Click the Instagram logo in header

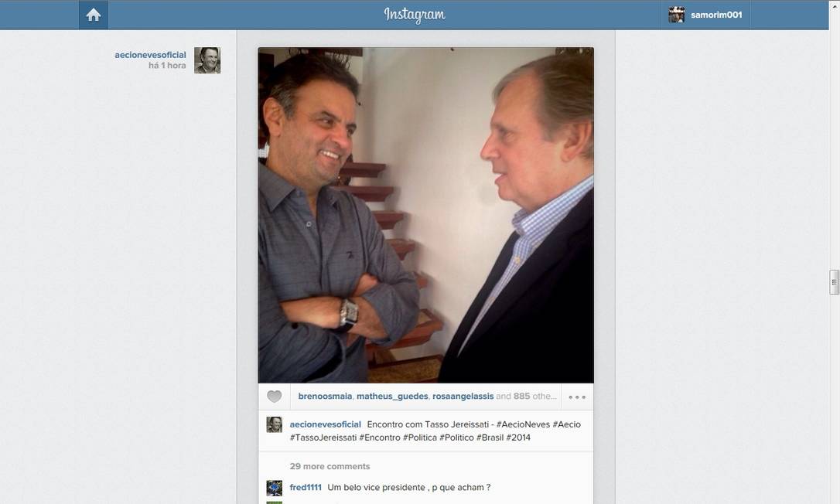(x=415, y=15)
